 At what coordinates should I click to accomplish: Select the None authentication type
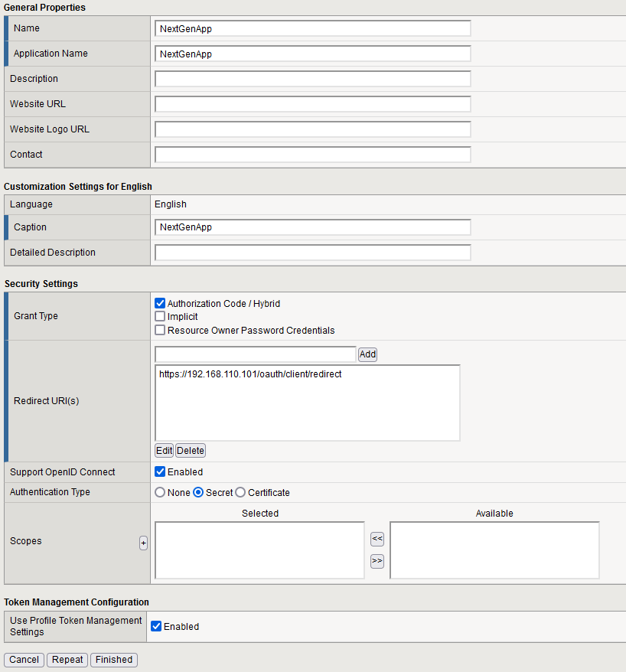click(x=158, y=492)
